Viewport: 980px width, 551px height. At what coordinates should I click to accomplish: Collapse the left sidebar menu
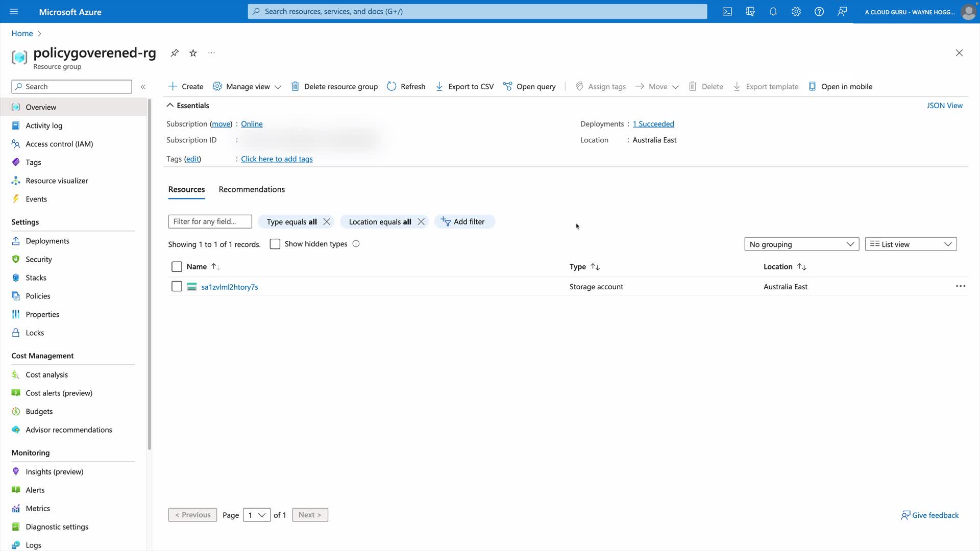[x=143, y=87]
